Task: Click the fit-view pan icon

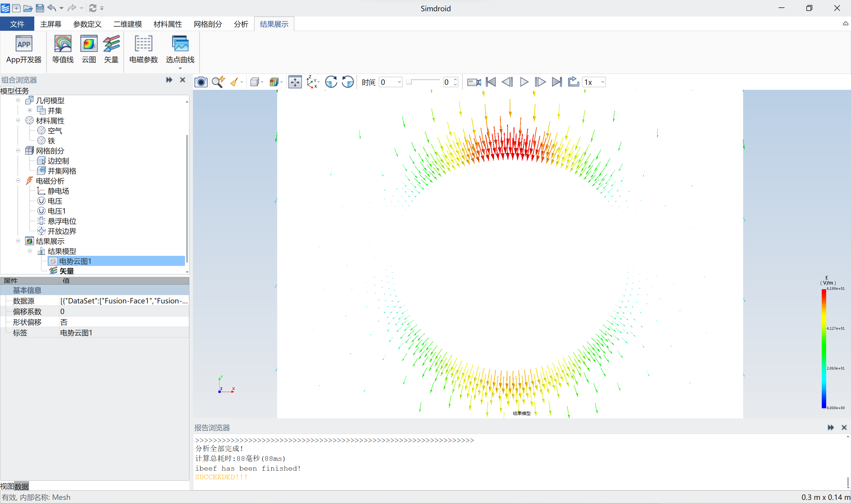Action: tap(295, 82)
